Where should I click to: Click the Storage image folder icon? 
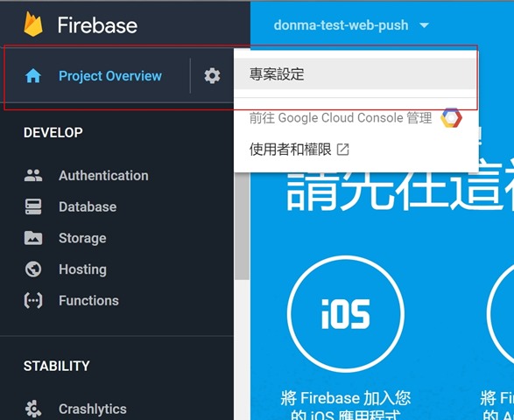click(33, 238)
